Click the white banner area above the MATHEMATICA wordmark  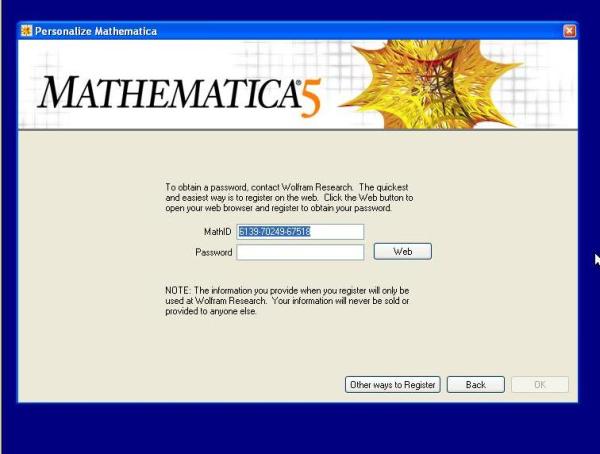150,55
